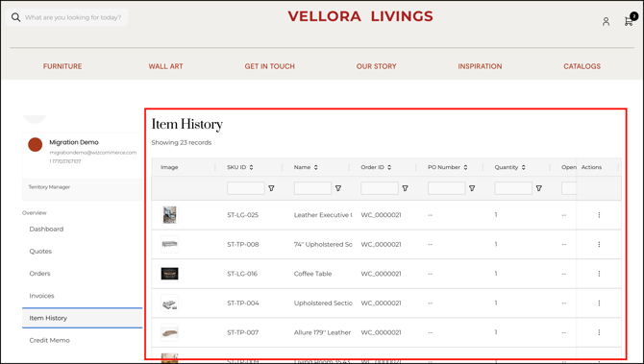Open the user account icon
The image size is (644, 364).
[x=606, y=21]
